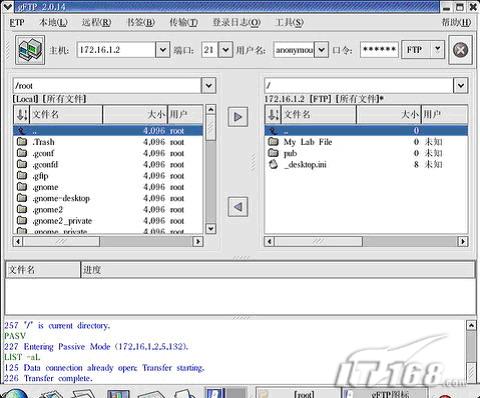This screenshot has height=398, width=480.
Task: Click the remote 文件名 column header
Action: click(319, 115)
